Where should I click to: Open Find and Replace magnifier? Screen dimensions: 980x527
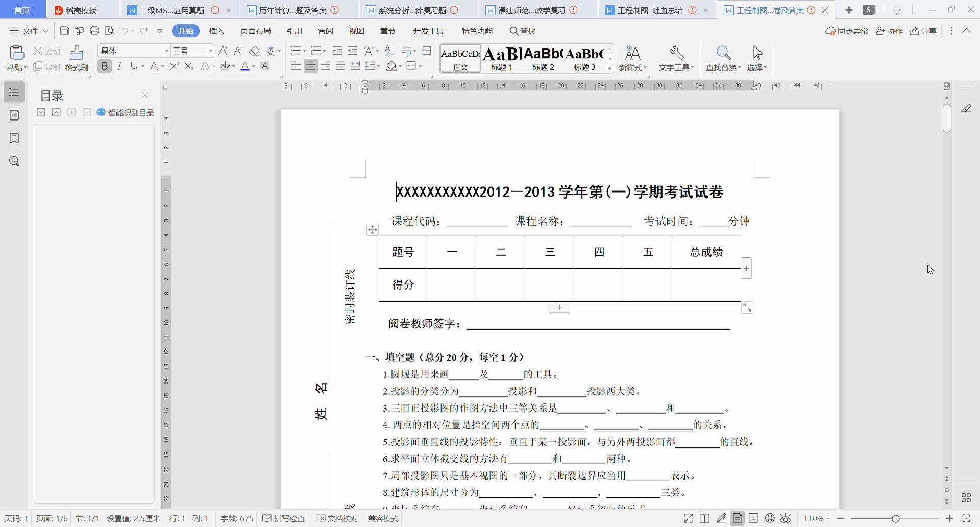click(723, 53)
